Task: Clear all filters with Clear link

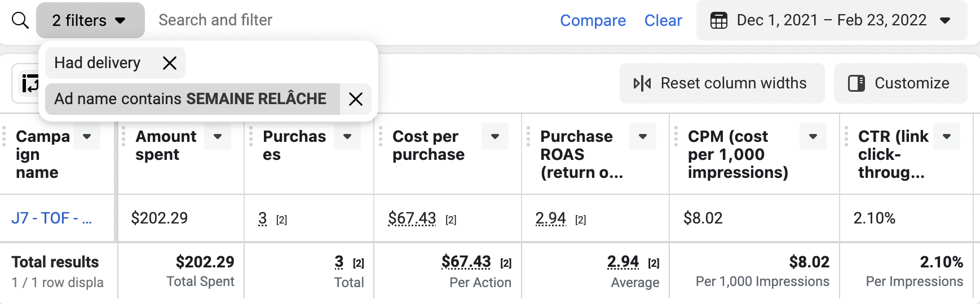Action: pos(663,21)
